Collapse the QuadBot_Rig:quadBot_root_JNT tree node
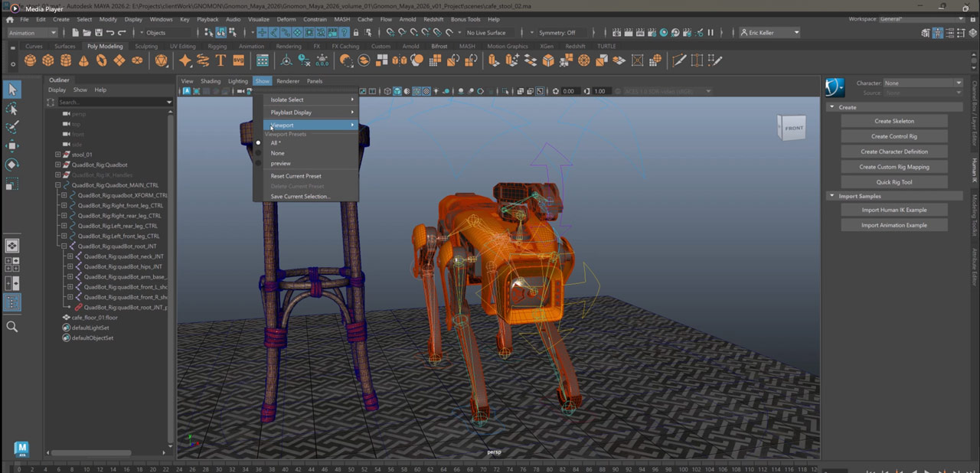 tap(64, 246)
